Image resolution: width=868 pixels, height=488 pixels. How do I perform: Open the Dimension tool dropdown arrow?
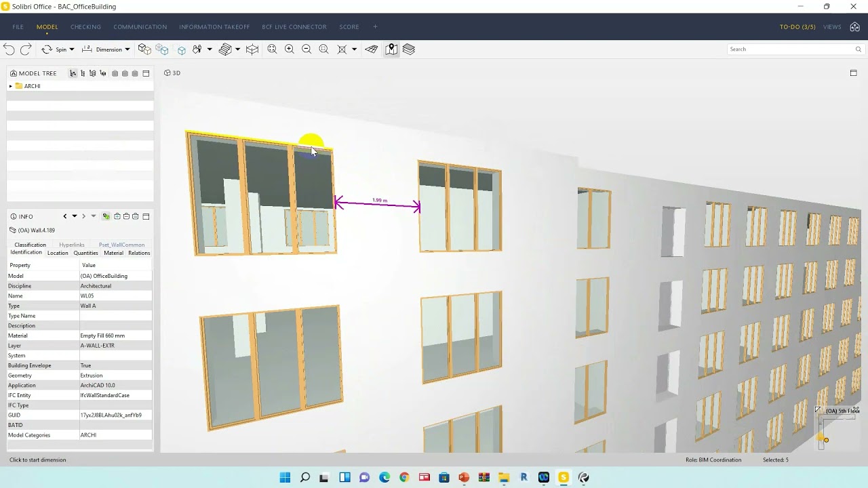pos(127,49)
